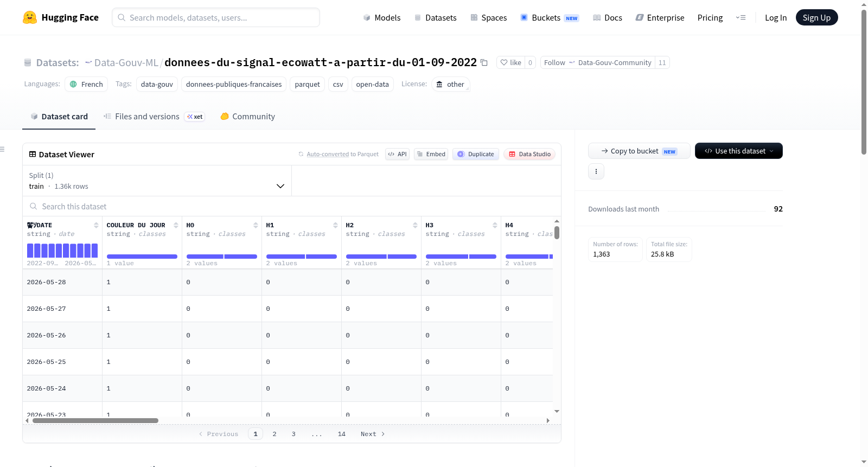The image size is (868, 467).
Task: Like this dataset with the heart button
Action: [510, 62]
